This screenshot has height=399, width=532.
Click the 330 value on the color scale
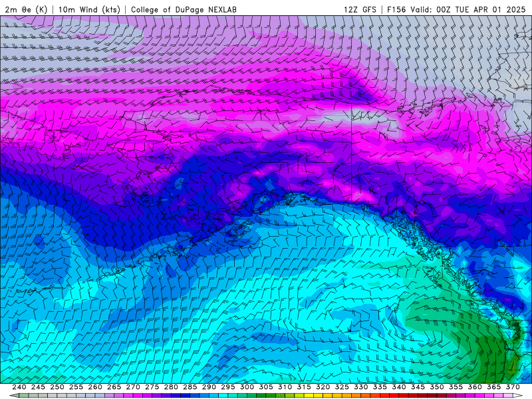[x=361, y=387]
